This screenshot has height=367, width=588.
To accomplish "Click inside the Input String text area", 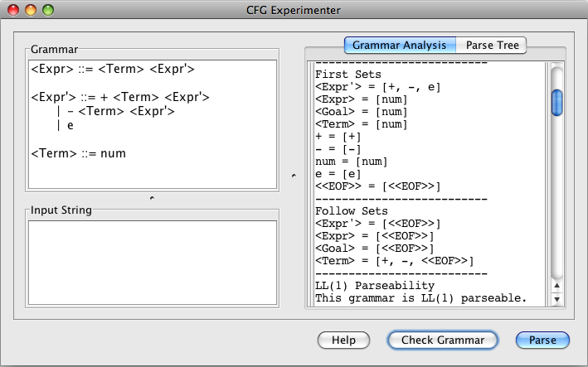I will click(153, 263).
